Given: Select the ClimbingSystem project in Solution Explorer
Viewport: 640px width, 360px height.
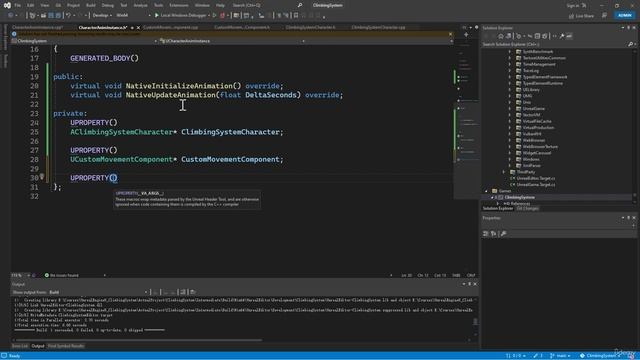Looking at the screenshot, I should coord(520,197).
